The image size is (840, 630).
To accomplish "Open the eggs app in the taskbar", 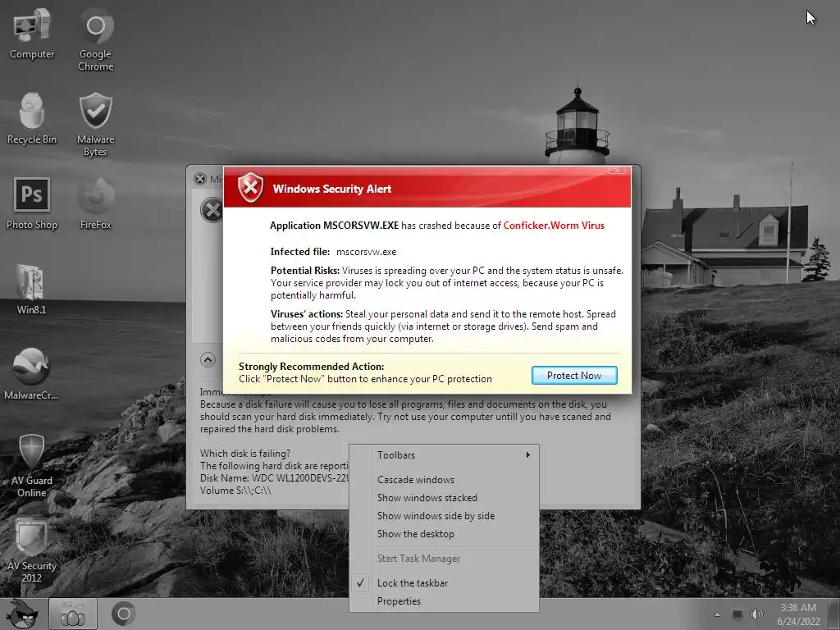I will click(x=73, y=614).
